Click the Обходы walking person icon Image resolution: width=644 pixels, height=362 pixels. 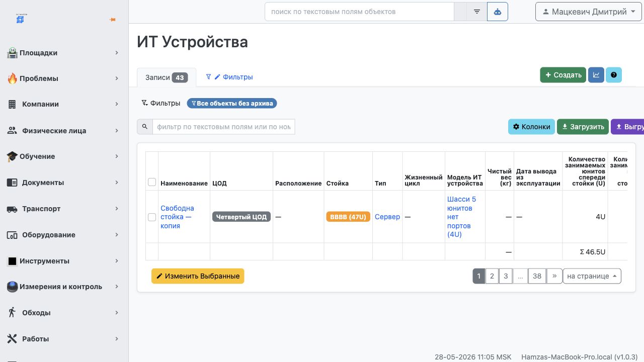pos(12,312)
